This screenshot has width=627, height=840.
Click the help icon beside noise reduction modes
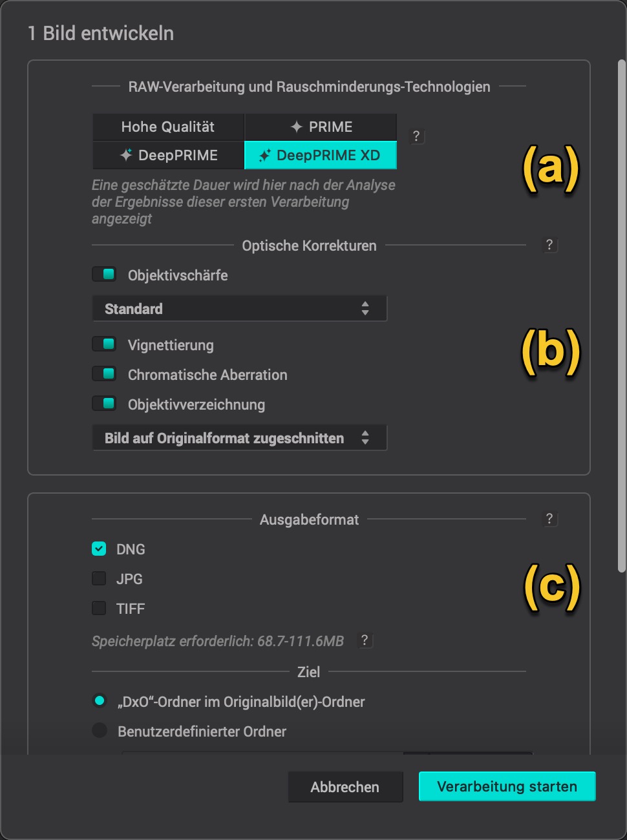click(416, 136)
